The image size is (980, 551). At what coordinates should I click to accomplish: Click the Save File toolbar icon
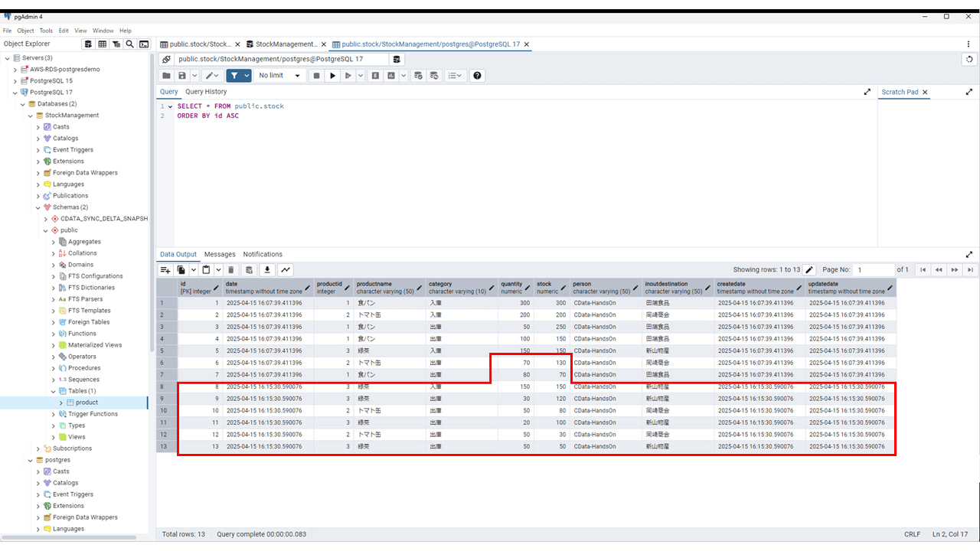[x=182, y=76]
